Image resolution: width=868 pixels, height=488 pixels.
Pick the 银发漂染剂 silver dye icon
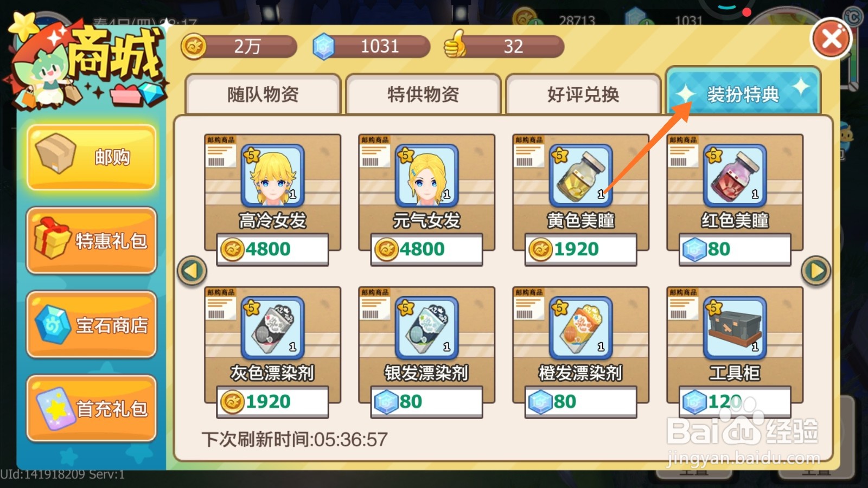(x=426, y=328)
